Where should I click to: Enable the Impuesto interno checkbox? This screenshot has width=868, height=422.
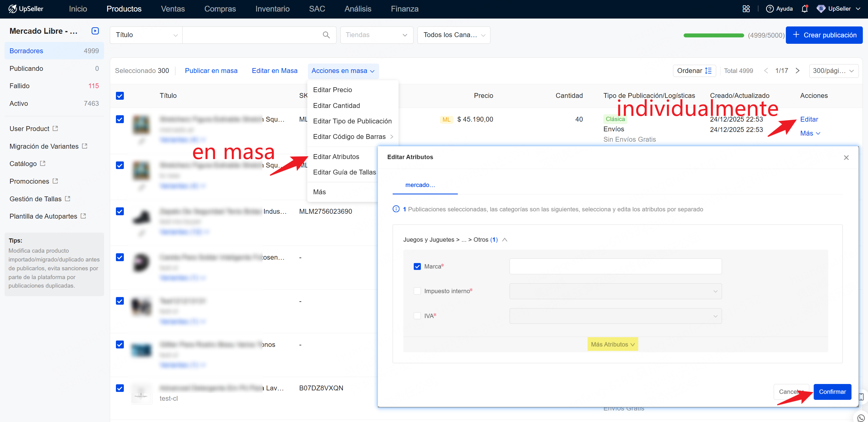(417, 291)
